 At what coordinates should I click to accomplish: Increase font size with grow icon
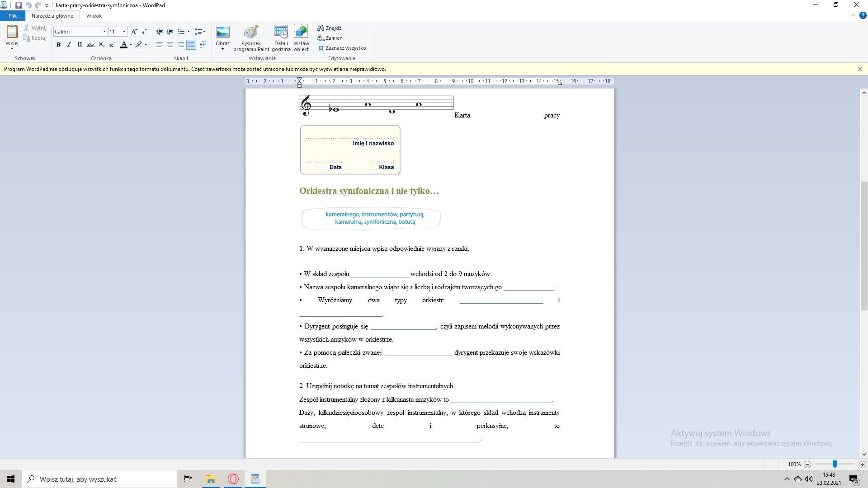tap(134, 32)
